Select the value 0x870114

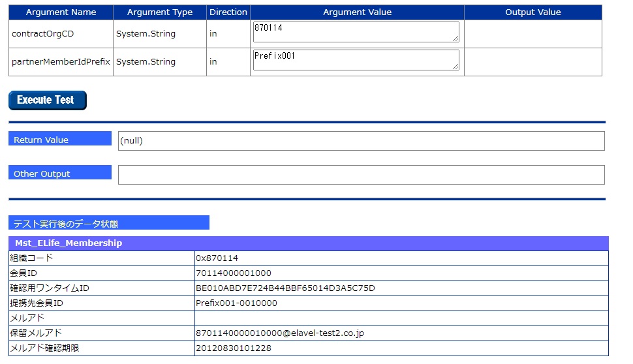[217, 258]
